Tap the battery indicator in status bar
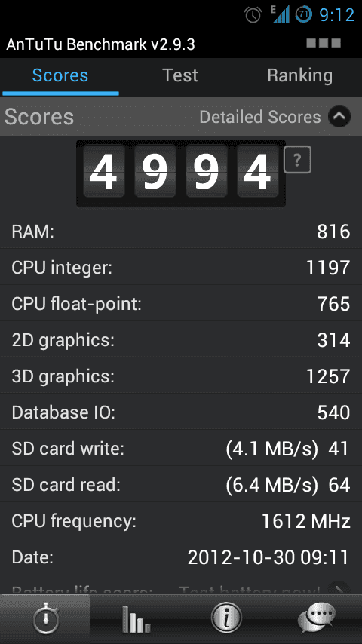The width and height of the screenshot is (362, 644). [x=303, y=15]
